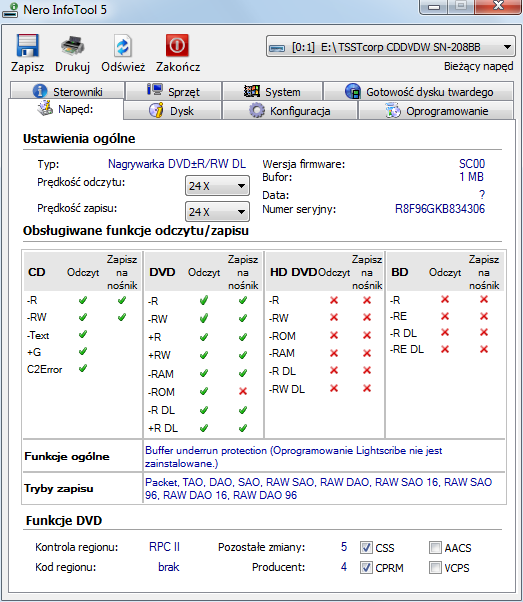Click green check for CD -R read
Image resolution: width=523 pixels, height=602 pixels.
[x=83, y=300]
